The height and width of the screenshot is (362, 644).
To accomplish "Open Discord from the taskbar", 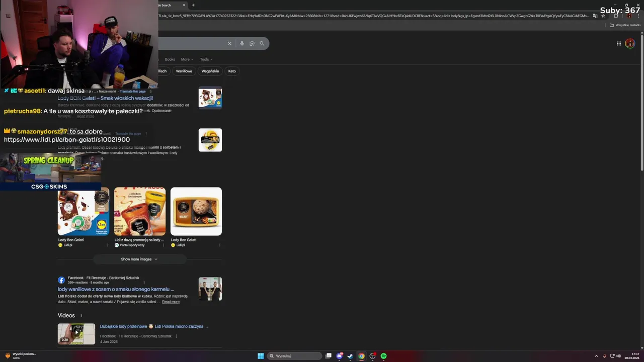I will [x=340, y=356].
